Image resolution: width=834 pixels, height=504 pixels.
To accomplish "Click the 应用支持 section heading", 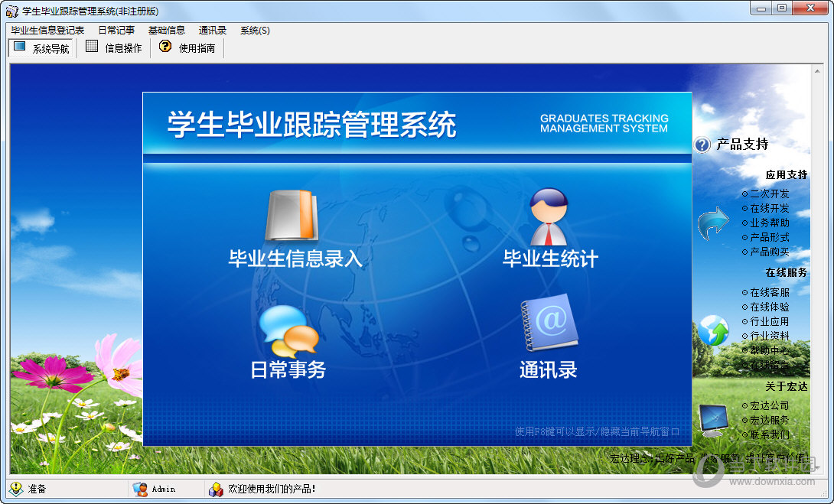I will pyautogui.click(x=786, y=175).
